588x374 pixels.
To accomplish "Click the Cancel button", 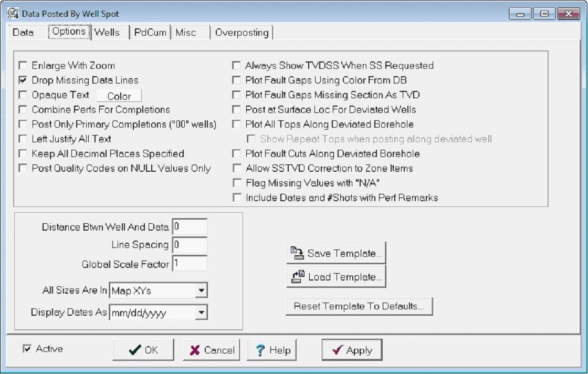I will 212,350.
